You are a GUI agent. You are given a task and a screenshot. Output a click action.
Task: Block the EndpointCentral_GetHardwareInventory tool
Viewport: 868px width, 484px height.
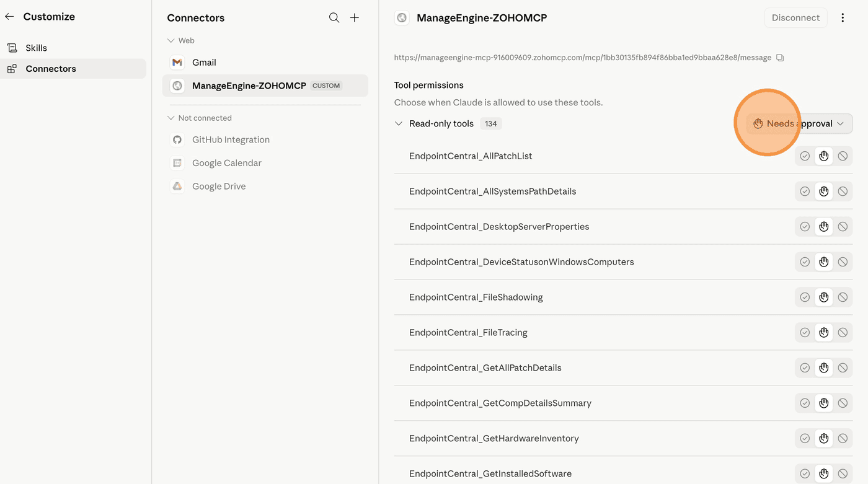[x=843, y=439]
